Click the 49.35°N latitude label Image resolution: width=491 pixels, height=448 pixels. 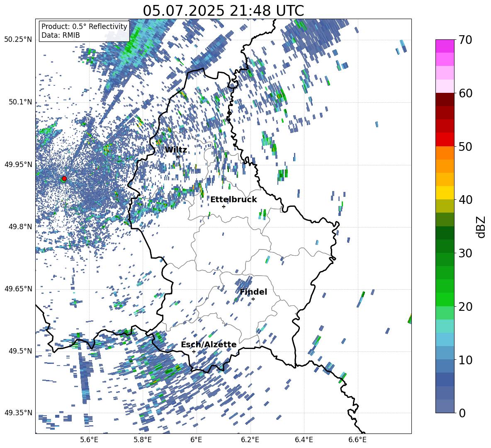coord(18,413)
